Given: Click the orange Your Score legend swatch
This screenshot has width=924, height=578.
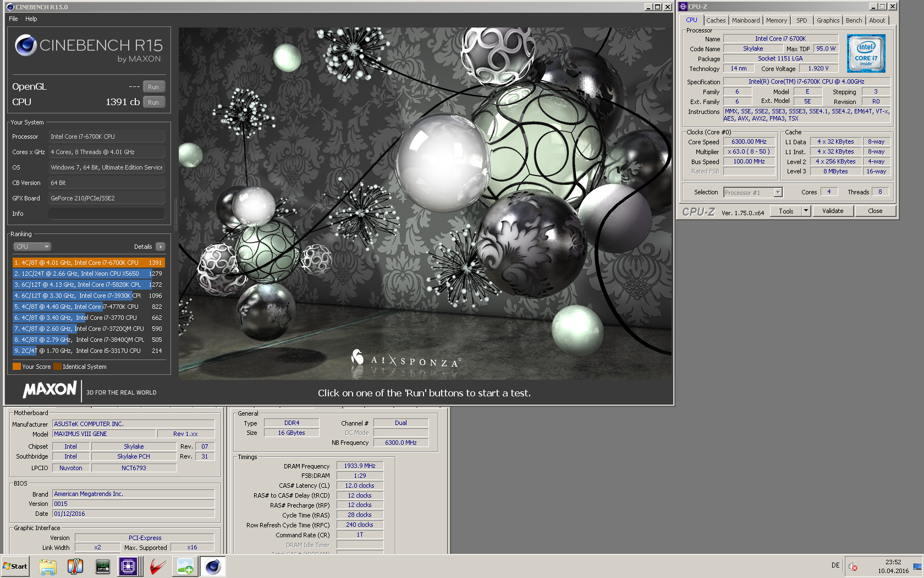Looking at the screenshot, I should coord(16,367).
